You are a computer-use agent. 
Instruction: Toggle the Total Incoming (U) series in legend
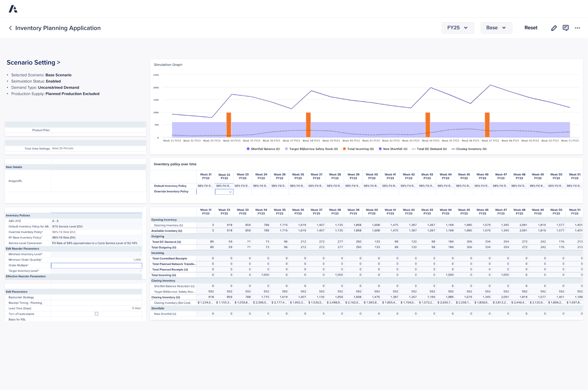pyautogui.click(x=344, y=149)
